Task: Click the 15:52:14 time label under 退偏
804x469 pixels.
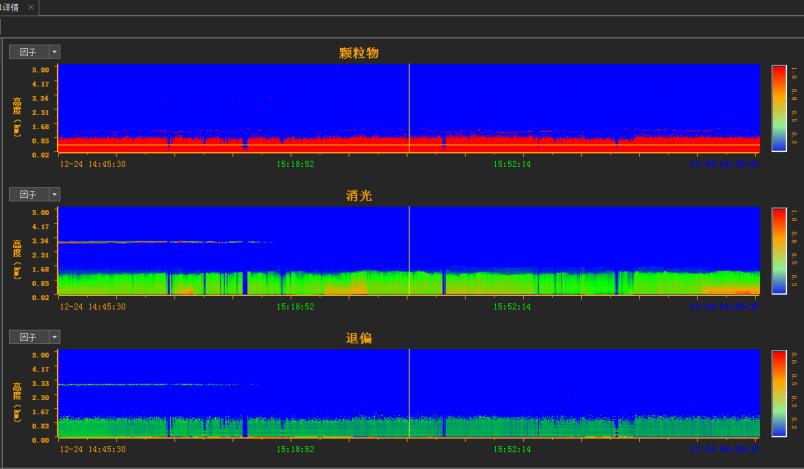Action: pos(512,449)
